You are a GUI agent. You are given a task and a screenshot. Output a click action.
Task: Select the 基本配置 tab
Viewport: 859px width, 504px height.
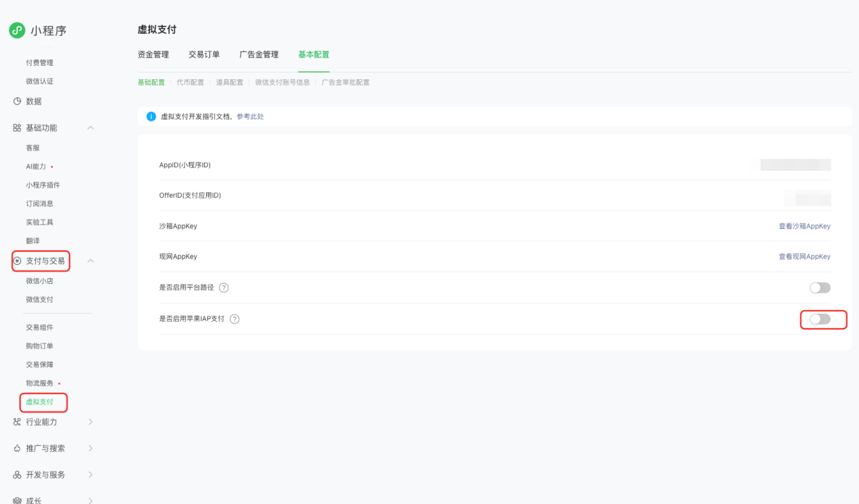click(x=314, y=55)
